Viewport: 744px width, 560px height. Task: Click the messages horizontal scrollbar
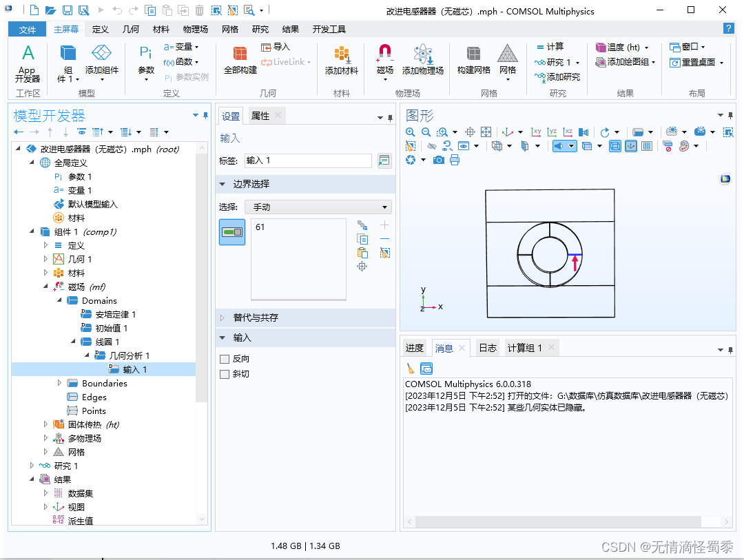tap(558, 521)
